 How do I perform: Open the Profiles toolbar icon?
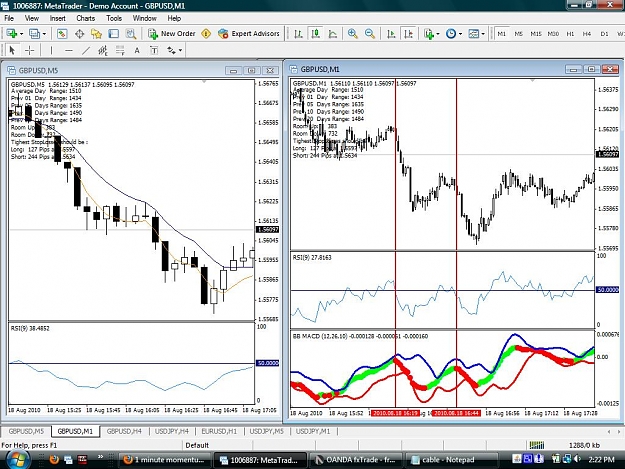point(34,34)
